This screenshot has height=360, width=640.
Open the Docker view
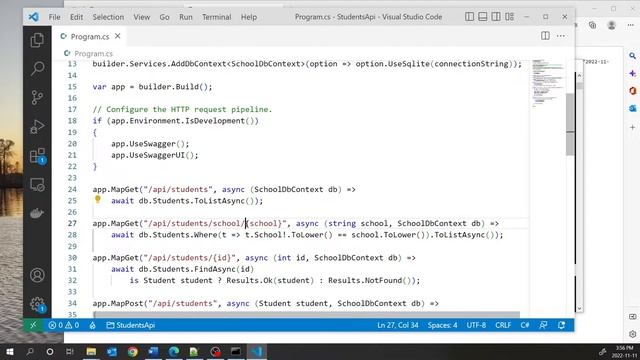(37, 213)
